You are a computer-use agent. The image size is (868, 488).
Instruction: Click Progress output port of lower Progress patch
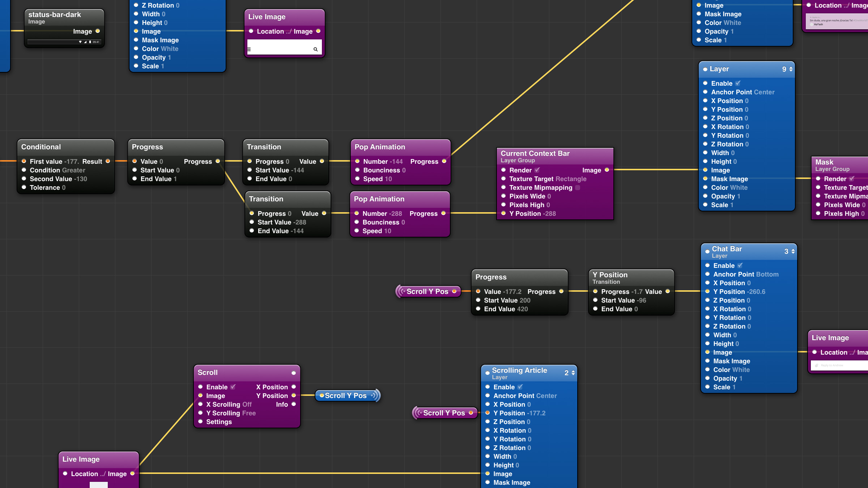tap(561, 291)
